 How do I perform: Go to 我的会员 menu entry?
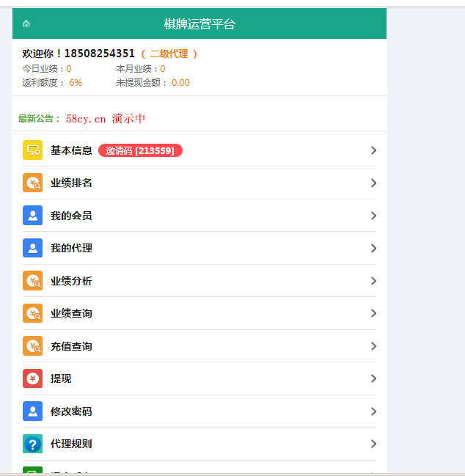click(x=199, y=216)
